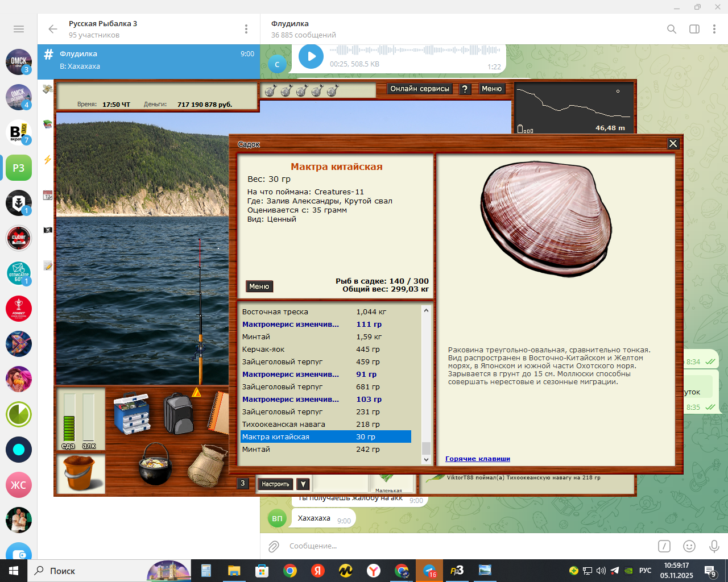Open the tackle box in the game

[x=131, y=413]
